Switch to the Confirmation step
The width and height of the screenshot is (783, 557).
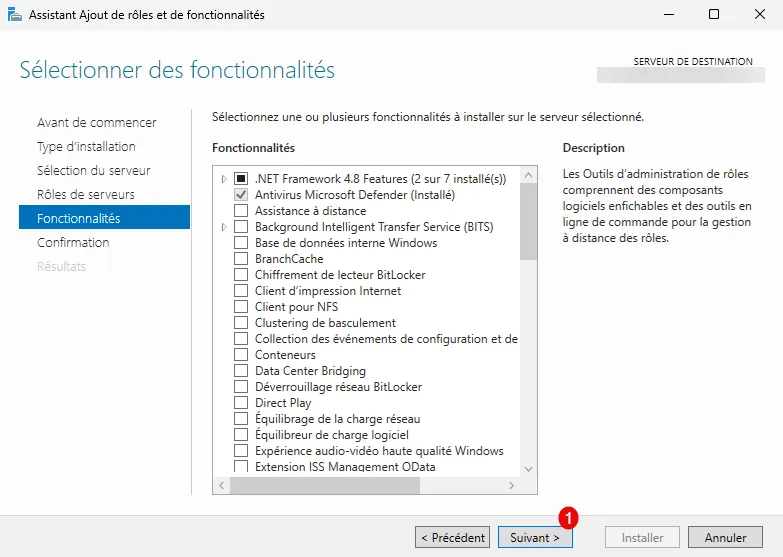73,243
